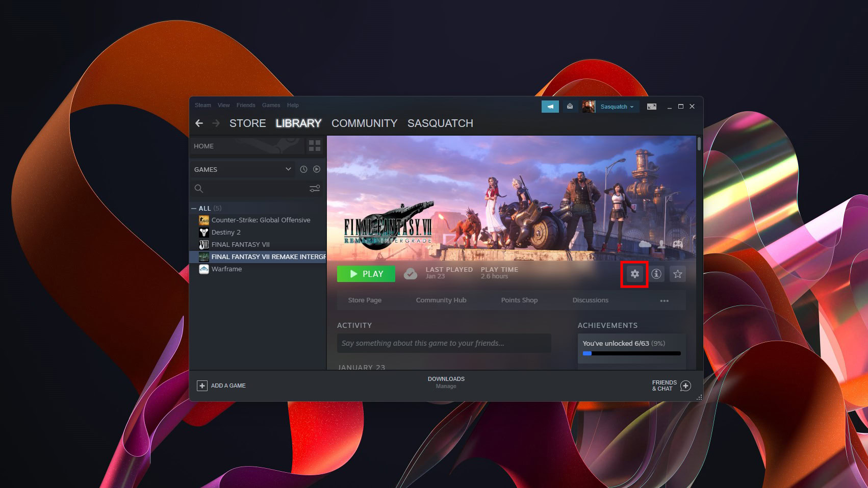
Task: Open the Discussions link
Action: coord(591,300)
